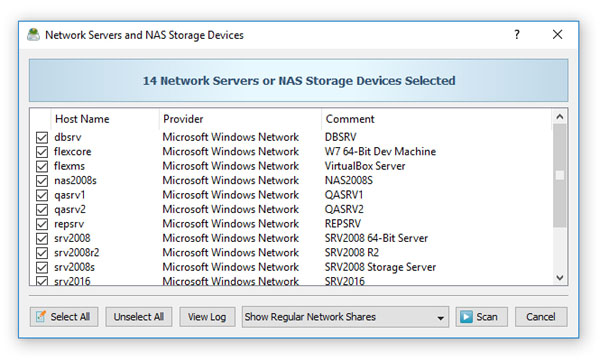The image size is (600, 361).
Task: Select the qasrv2 host name
Action: [70, 210]
